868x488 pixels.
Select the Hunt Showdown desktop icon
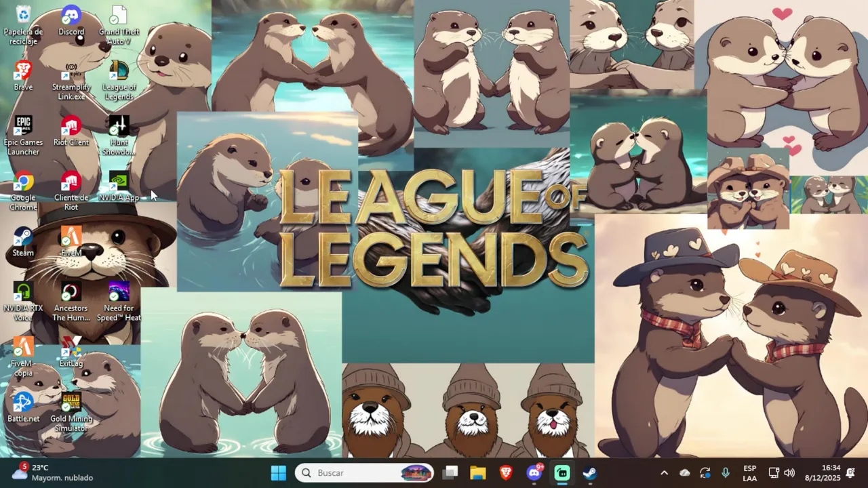119,136
